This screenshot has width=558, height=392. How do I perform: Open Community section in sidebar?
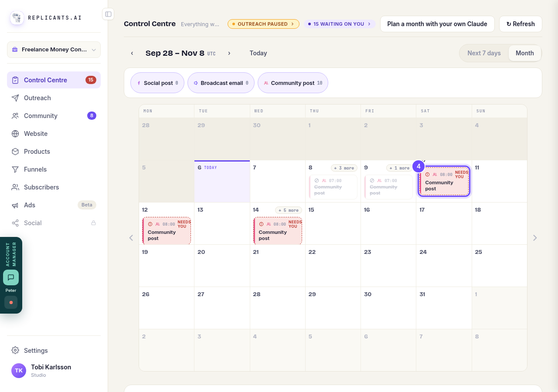tap(54, 115)
